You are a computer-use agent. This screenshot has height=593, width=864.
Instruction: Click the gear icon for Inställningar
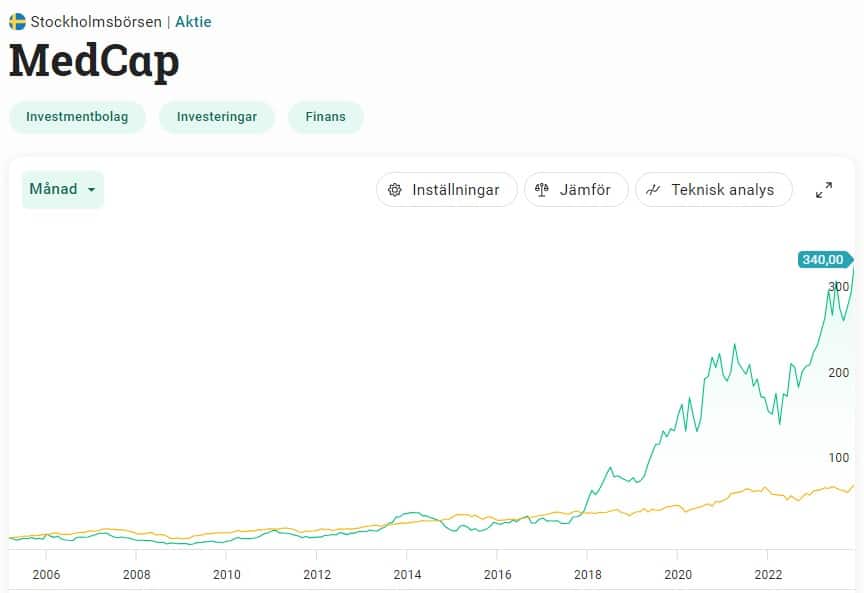pyautogui.click(x=395, y=190)
